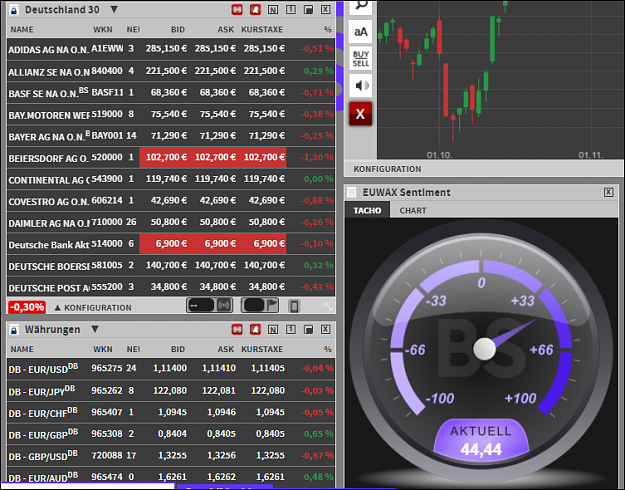This screenshot has width=625, height=490.
Task: Click the lock icon beside Deutschland 30
Action: click(14, 10)
